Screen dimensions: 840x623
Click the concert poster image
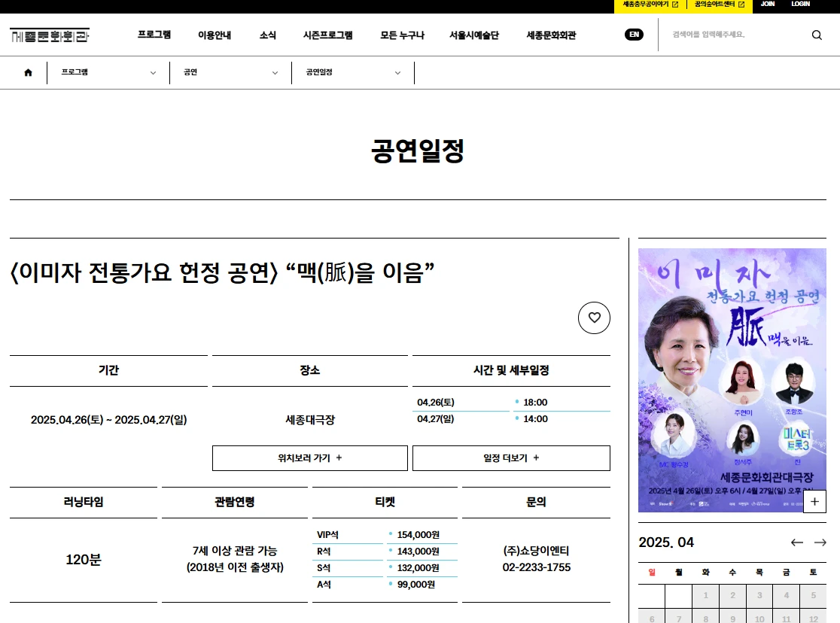pos(732,380)
